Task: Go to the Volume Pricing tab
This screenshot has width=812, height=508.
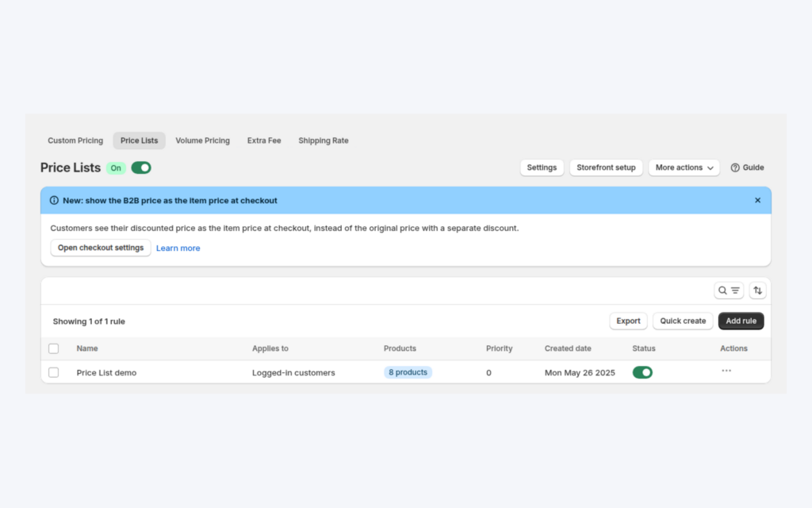Action: click(202, 140)
